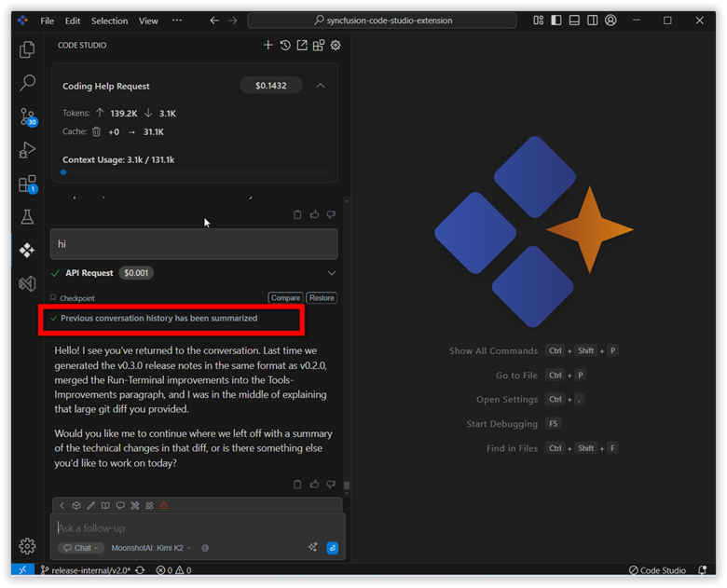Open the Selection menu
The image size is (727, 588).
tap(109, 21)
